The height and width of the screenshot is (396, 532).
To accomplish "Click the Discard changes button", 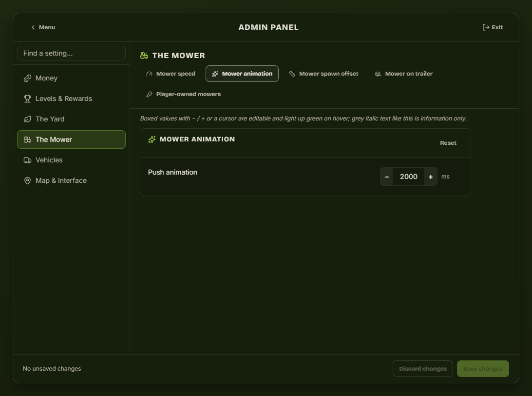I will point(423,369).
